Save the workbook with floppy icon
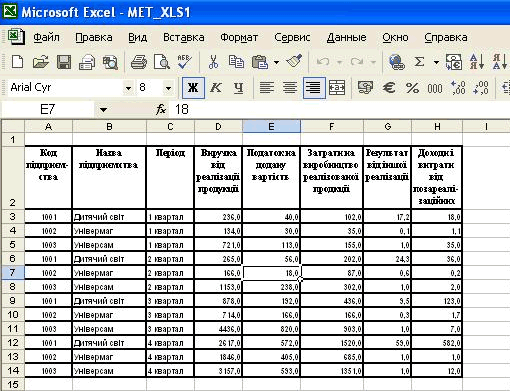 (64, 62)
